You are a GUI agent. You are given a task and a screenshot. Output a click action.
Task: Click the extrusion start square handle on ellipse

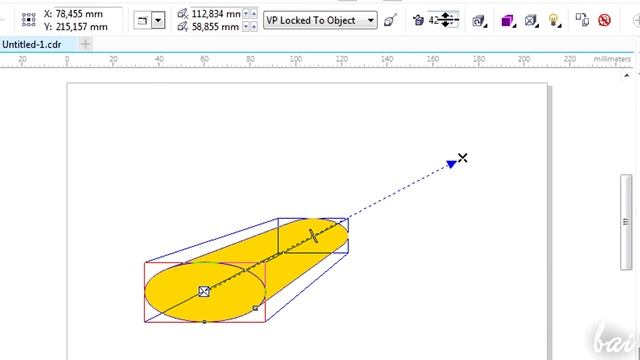(x=204, y=291)
